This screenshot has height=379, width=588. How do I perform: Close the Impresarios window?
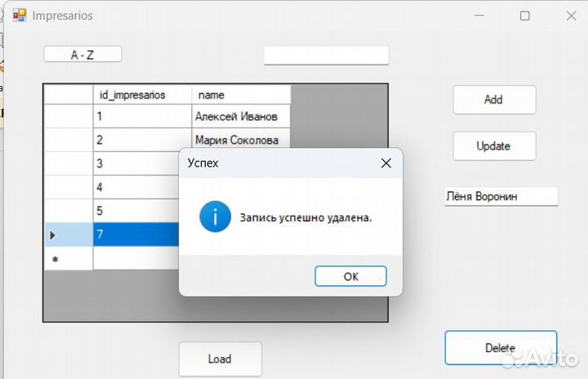click(571, 16)
